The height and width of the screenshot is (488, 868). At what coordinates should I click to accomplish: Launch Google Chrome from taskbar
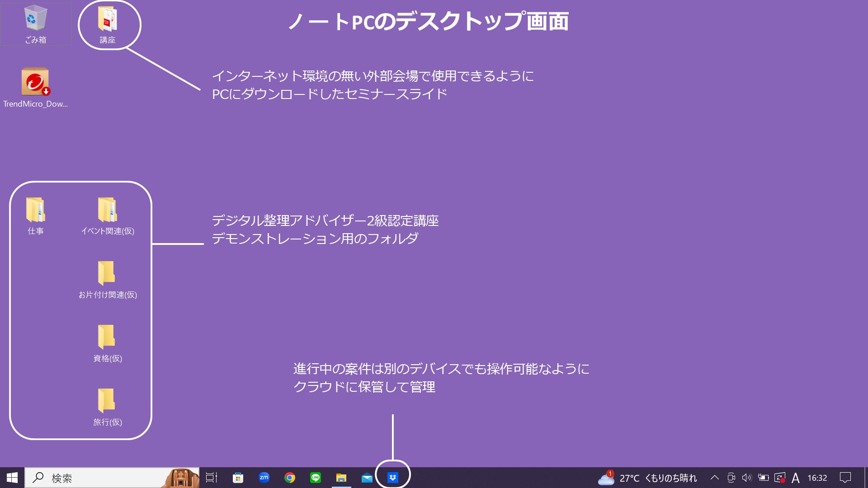290,478
